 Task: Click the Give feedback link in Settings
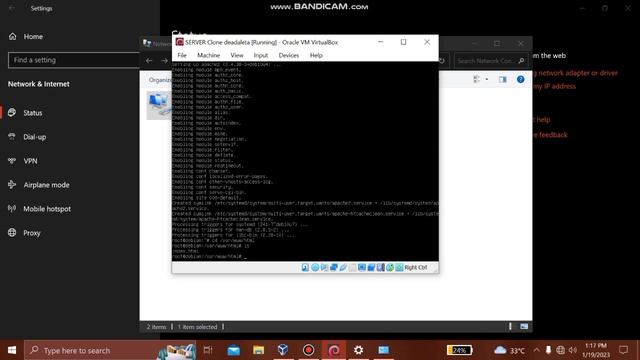pyautogui.click(x=550, y=135)
